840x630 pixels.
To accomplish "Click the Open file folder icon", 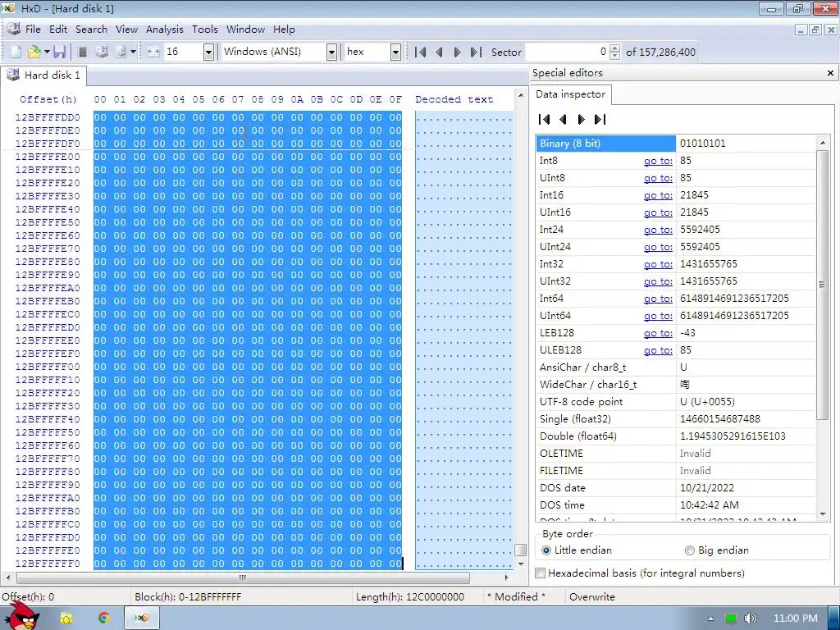I will (34, 52).
